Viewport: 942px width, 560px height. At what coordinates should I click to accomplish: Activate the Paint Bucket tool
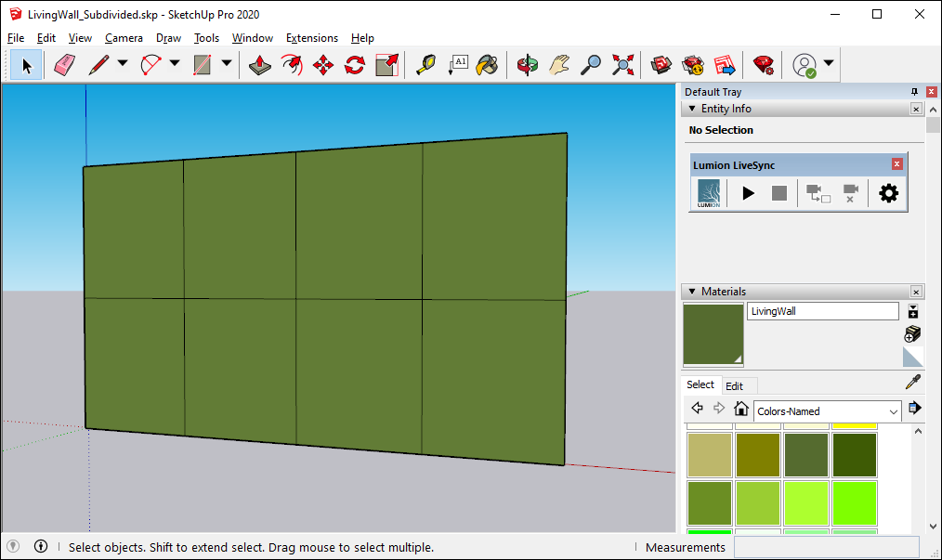[487, 65]
